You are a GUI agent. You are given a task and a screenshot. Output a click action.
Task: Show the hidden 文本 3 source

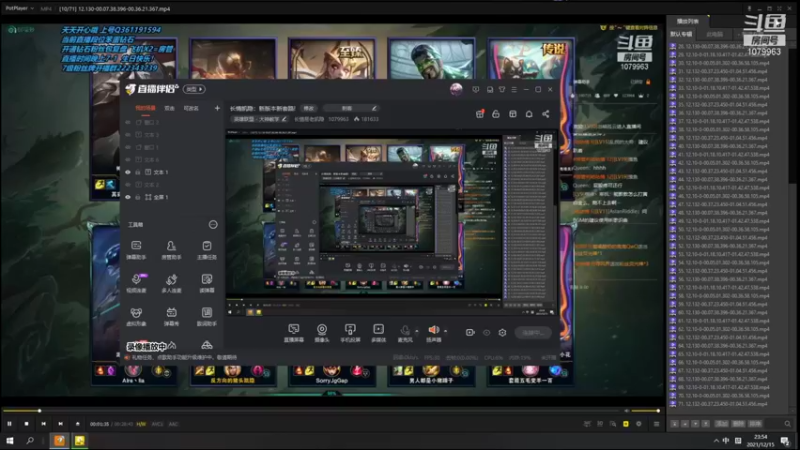click(128, 135)
